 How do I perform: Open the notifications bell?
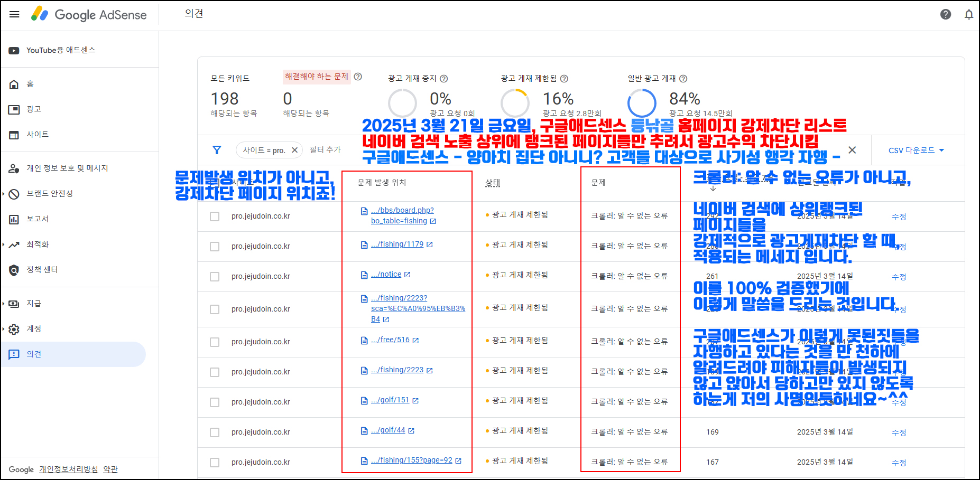coord(969,14)
